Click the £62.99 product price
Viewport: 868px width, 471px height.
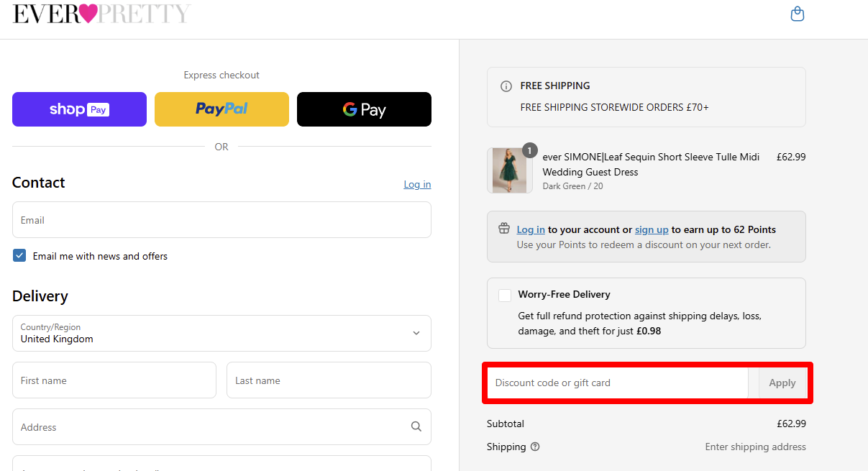point(791,157)
